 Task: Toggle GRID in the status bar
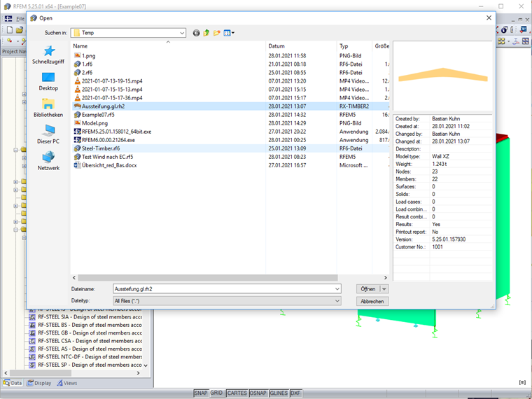coord(216,393)
